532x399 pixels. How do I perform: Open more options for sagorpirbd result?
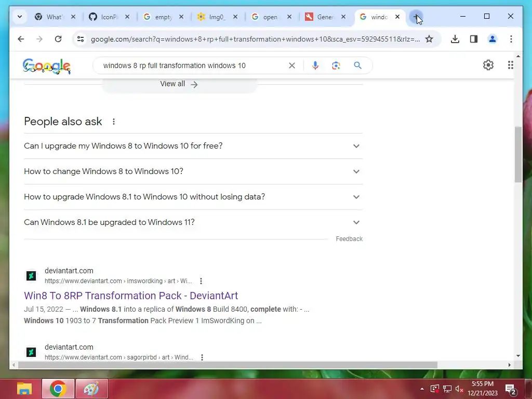202,357
